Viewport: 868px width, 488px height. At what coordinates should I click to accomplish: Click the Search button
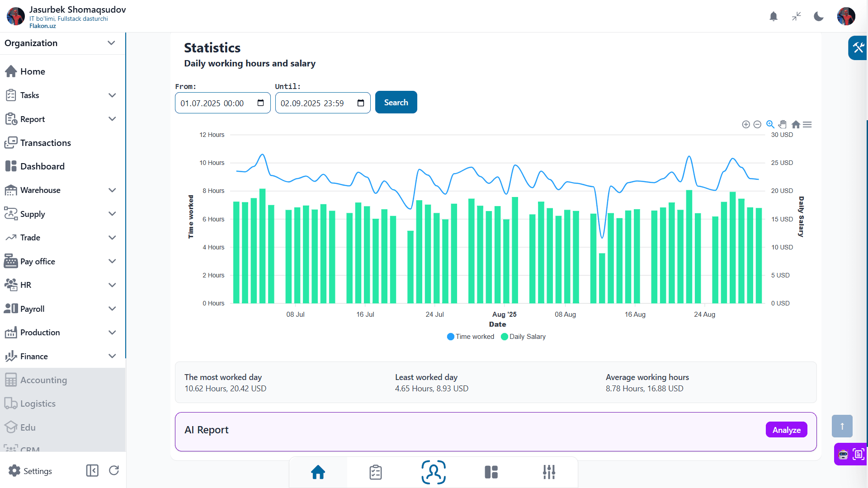[396, 103]
